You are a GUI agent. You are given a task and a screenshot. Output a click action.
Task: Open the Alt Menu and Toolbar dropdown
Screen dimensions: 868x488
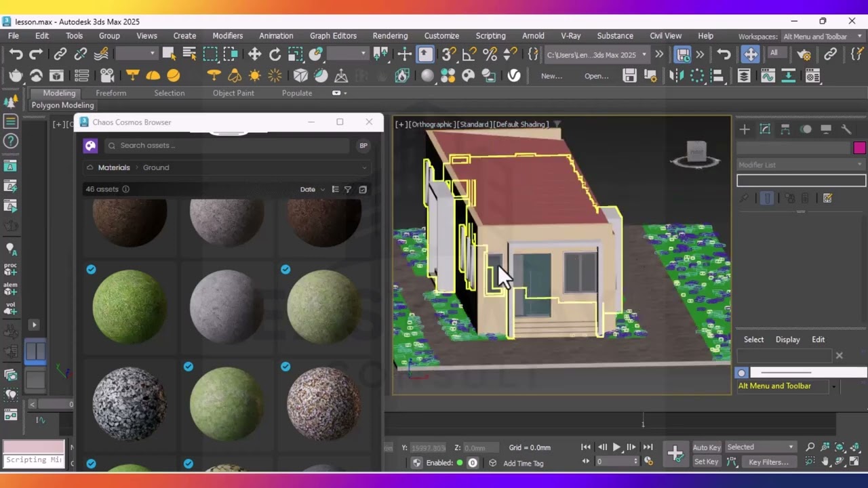(787, 386)
